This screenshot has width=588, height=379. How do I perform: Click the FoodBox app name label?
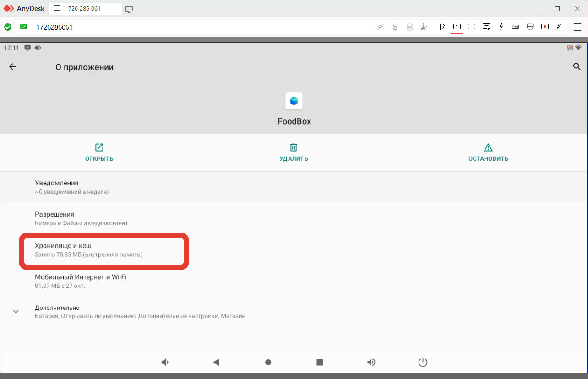coord(294,122)
